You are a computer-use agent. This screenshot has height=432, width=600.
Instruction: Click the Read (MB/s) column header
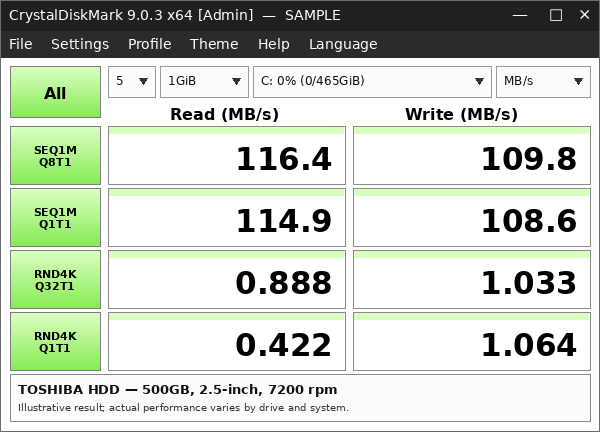(x=225, y=114)
